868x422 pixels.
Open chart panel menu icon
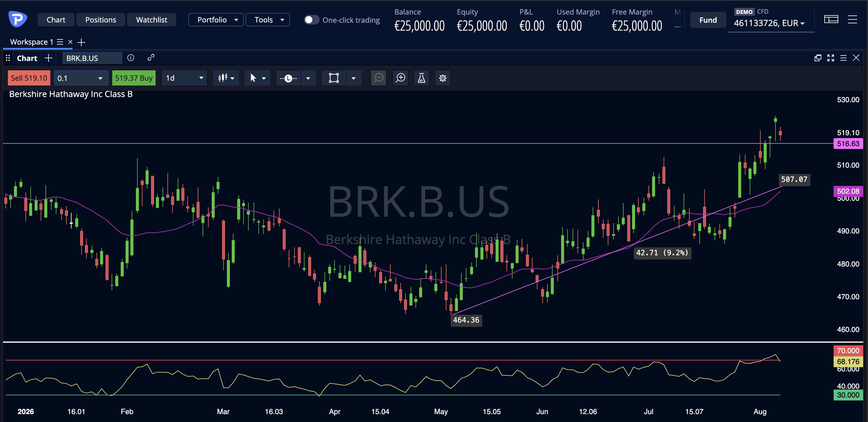(843, 58)
